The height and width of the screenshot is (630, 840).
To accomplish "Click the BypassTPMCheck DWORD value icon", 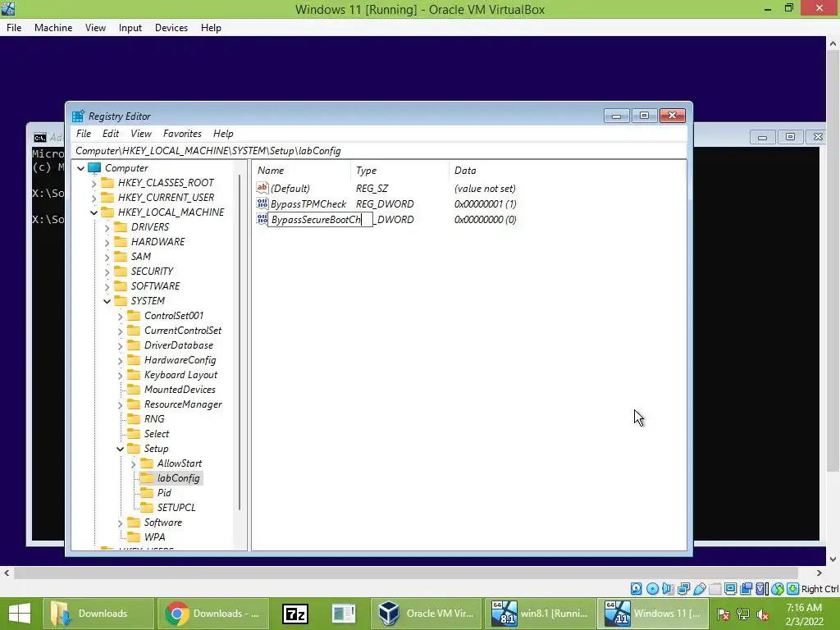I will (x=262, y=203).
